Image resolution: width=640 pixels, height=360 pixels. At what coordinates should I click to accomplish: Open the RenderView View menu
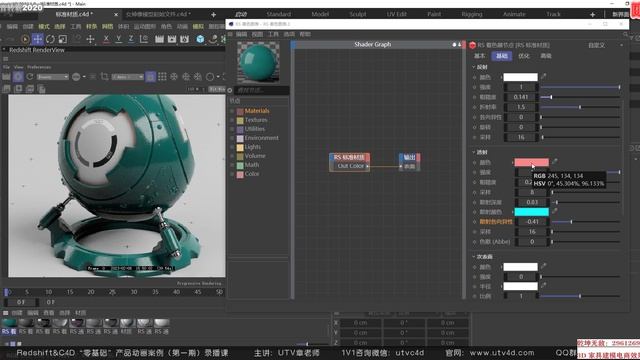[x=19, y=67]
